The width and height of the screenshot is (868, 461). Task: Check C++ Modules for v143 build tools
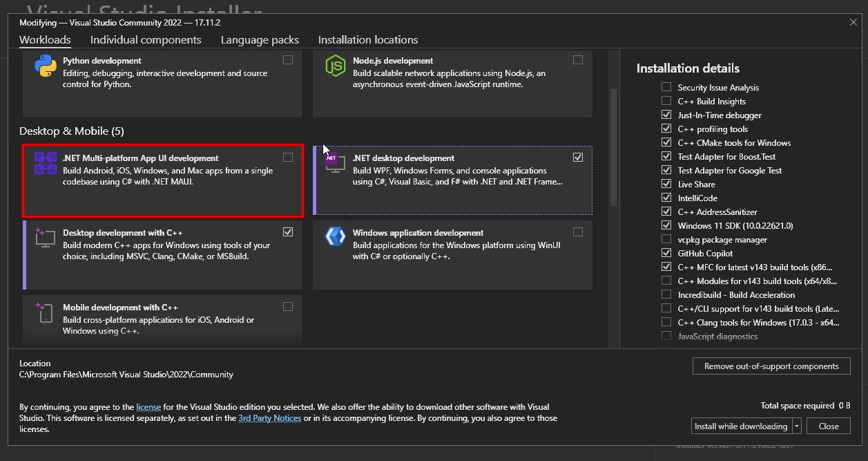pos(666,281)
